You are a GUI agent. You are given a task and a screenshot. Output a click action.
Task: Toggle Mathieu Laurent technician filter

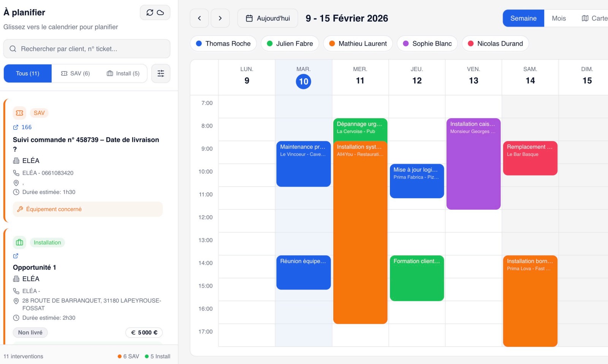[358, 43]
